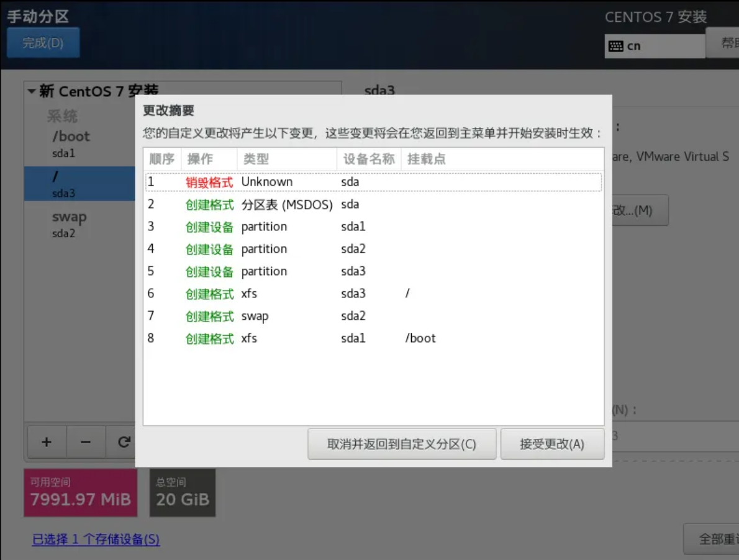739x560 pixels.
Task: Click the 设备名称 column header
Action: click(x=369, y=159)
